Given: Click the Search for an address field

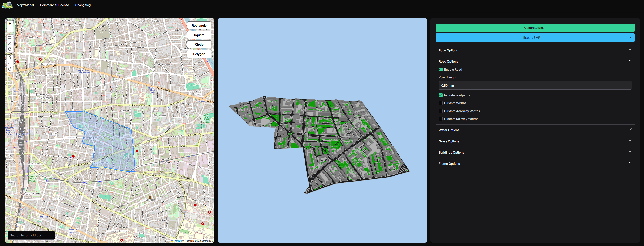Looking at the screenshot, I should pyautogui.click(x=31, y=235).
